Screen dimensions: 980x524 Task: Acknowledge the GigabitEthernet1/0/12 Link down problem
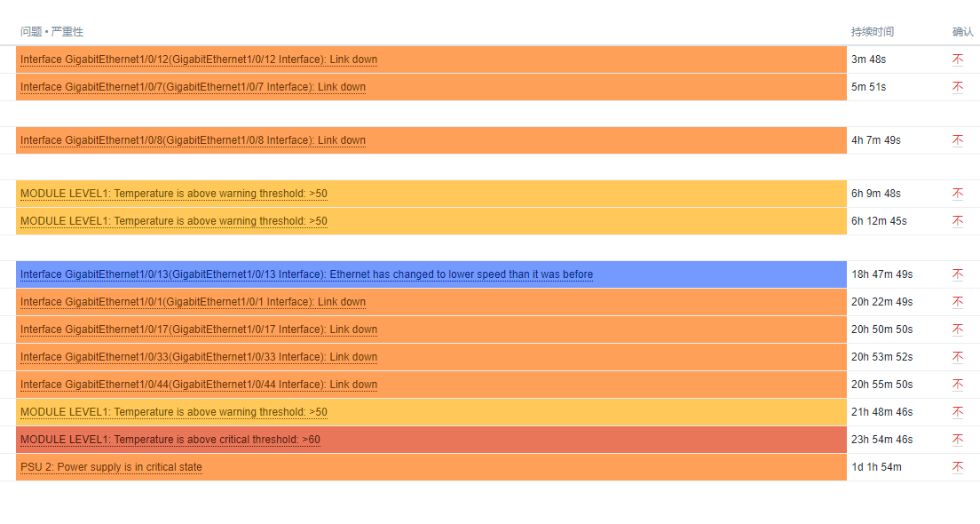tap(958, 60)
